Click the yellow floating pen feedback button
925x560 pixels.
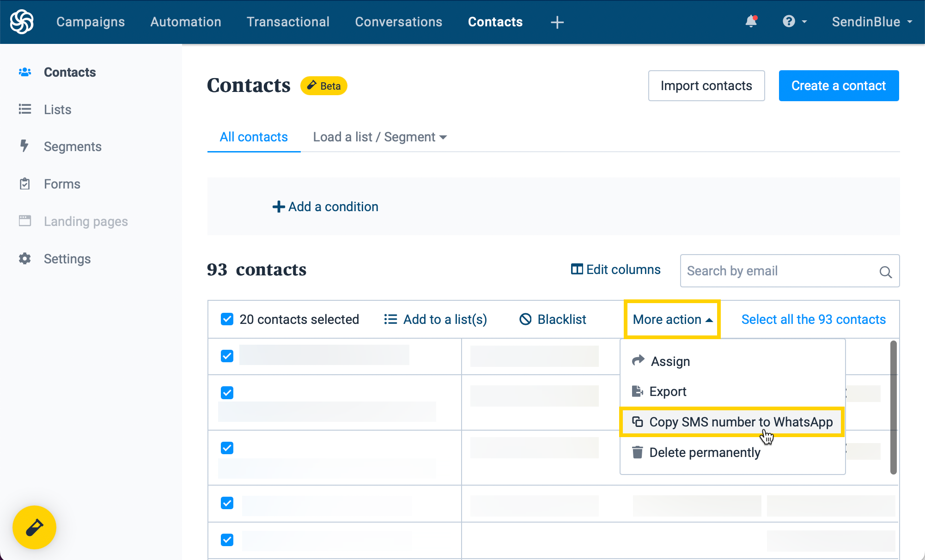[34, 527]
